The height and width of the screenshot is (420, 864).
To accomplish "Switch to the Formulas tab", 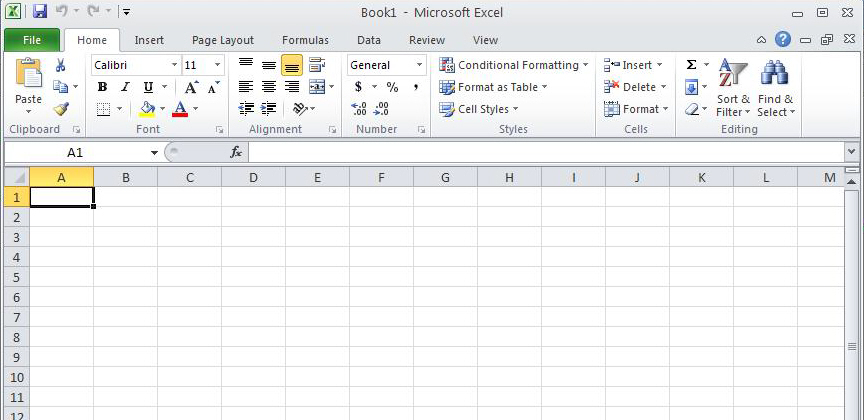I will 305,40.
